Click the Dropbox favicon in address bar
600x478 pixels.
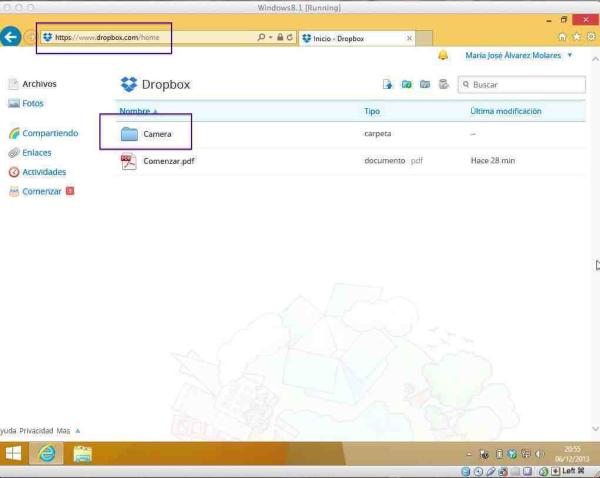47,37
